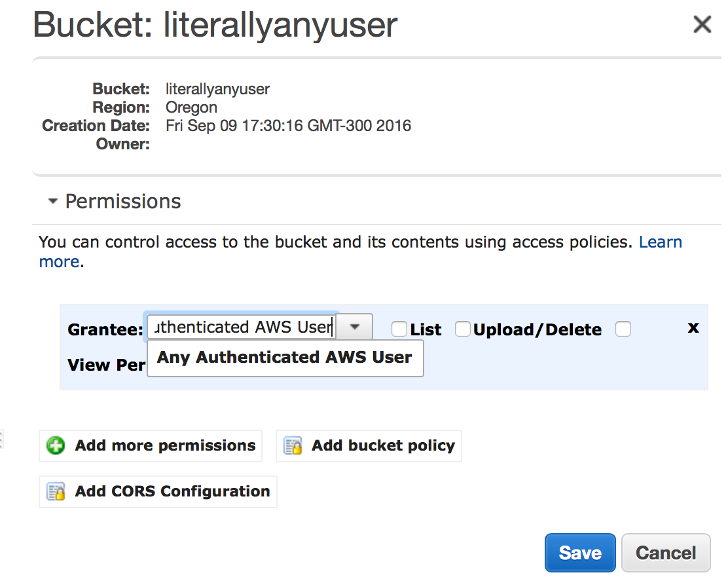Collapse the Permissions section triangle
The image size is (728, 579).
(x=53, y=202)
